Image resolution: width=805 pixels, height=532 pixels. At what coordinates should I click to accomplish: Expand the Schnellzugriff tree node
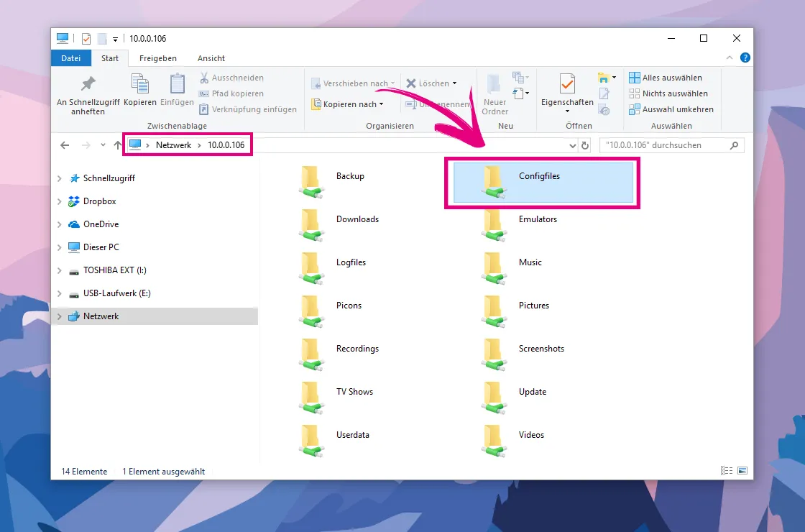point(60,179)
